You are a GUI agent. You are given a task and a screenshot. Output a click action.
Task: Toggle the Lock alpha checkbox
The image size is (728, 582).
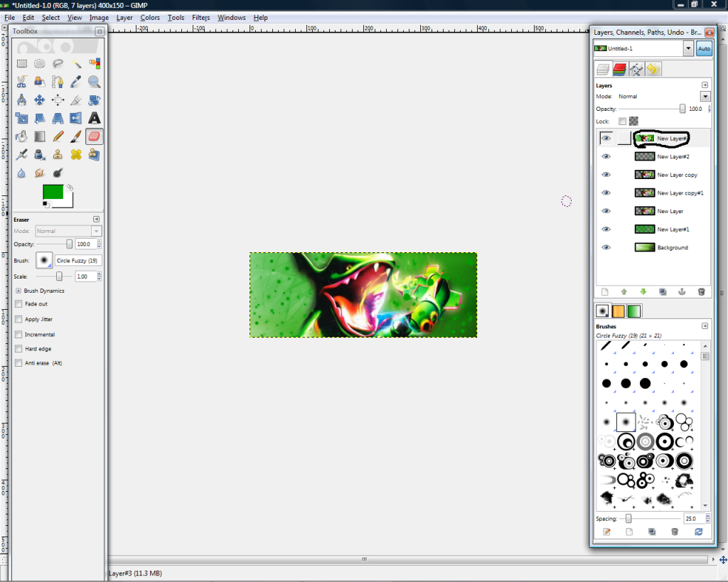623,121
